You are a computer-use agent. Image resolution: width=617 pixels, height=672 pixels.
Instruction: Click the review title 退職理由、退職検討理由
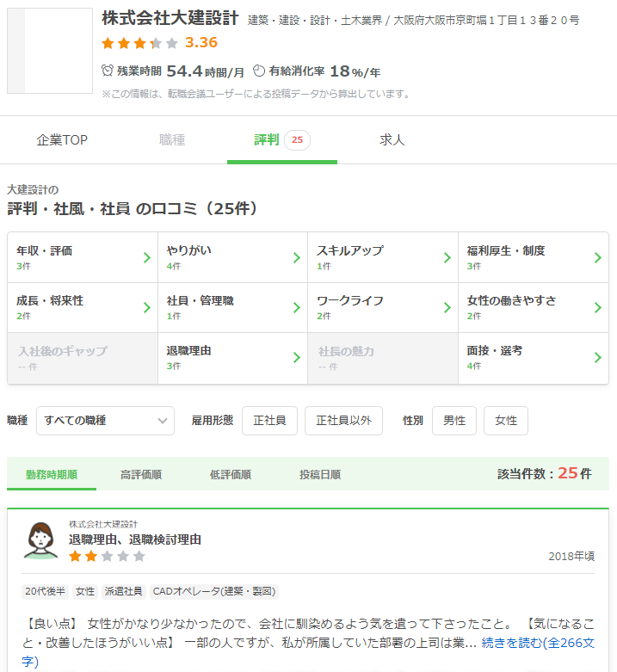pyautogui.click(x=135, y=539)
